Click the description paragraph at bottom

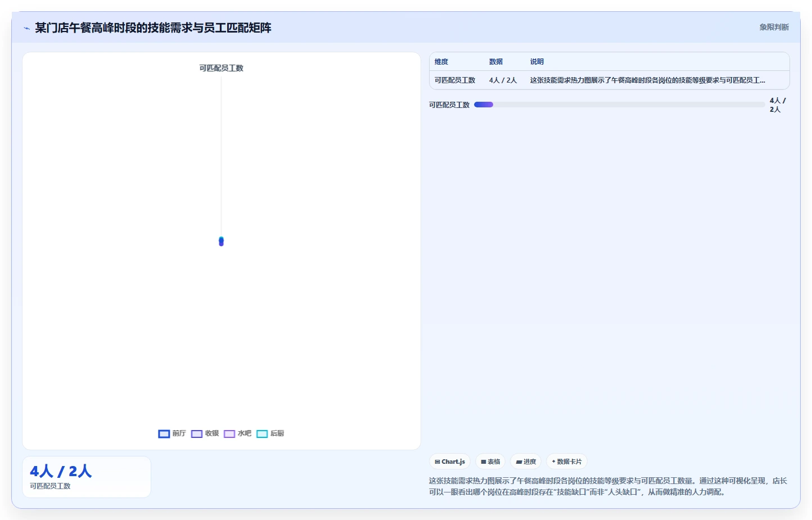click(x=608, y=486)
